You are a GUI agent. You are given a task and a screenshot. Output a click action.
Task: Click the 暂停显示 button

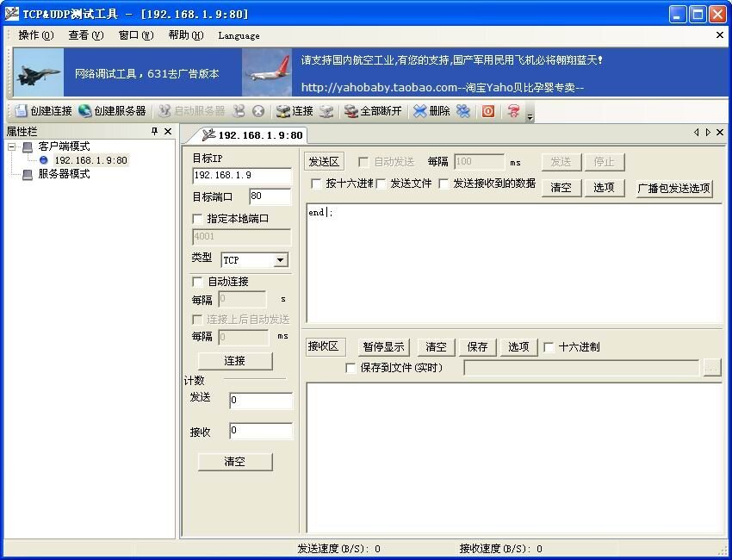tap(384, 347)
